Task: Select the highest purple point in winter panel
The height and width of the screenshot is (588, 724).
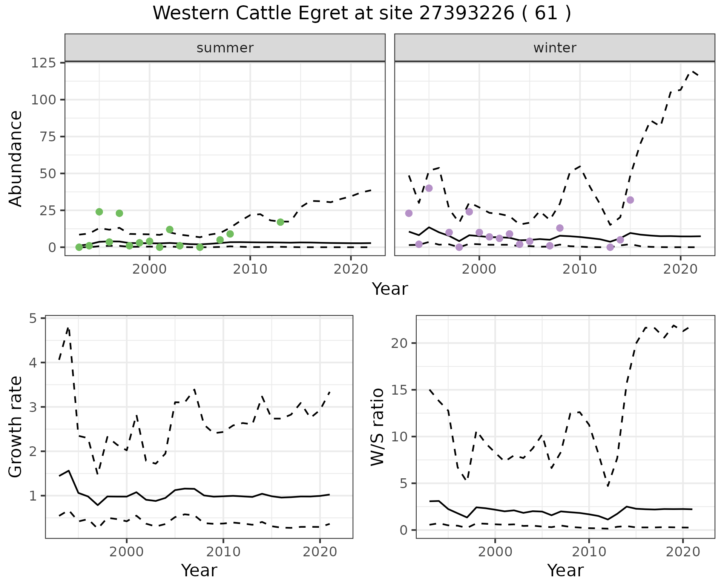Action: pyautogui.click(x=429, y=188)
